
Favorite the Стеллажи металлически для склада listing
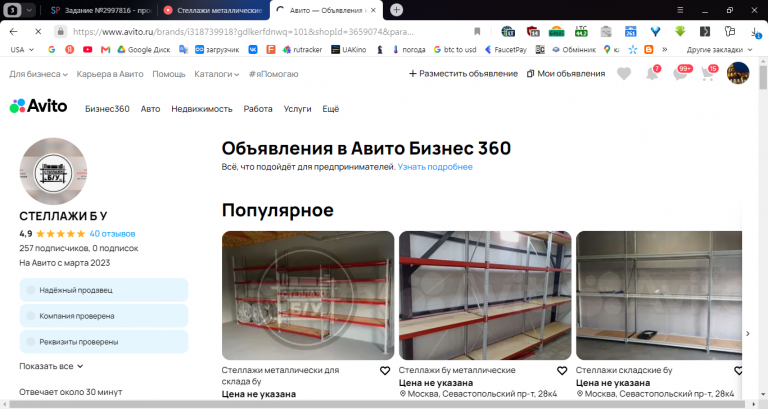click(385, 371)
